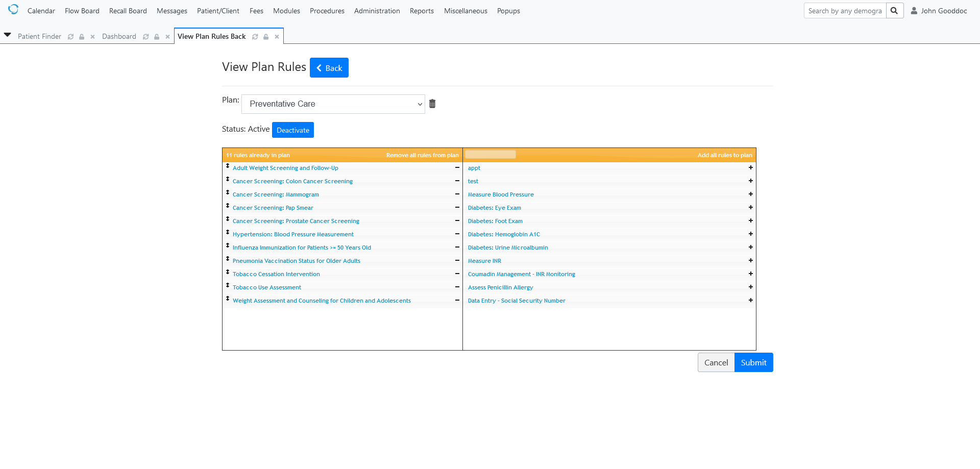Lock the View Plan Rules Back tab
This screenshot has height=469, width=980.
click(266, 36)
